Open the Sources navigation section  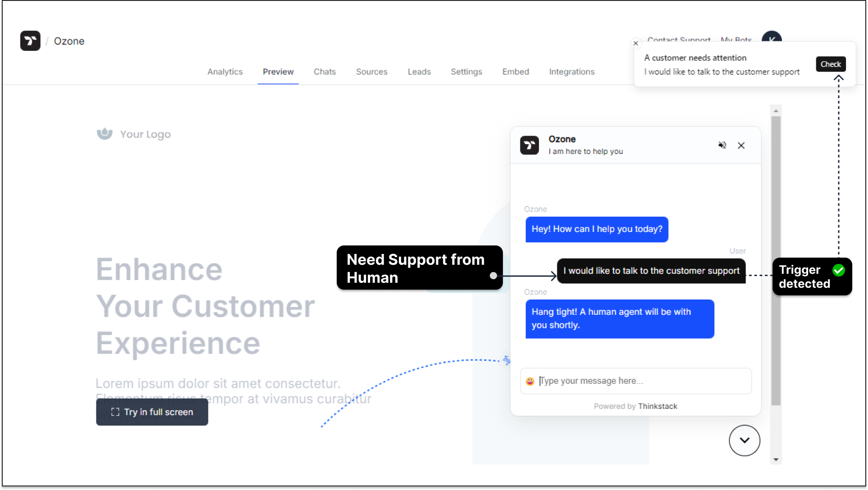point(370,71)
